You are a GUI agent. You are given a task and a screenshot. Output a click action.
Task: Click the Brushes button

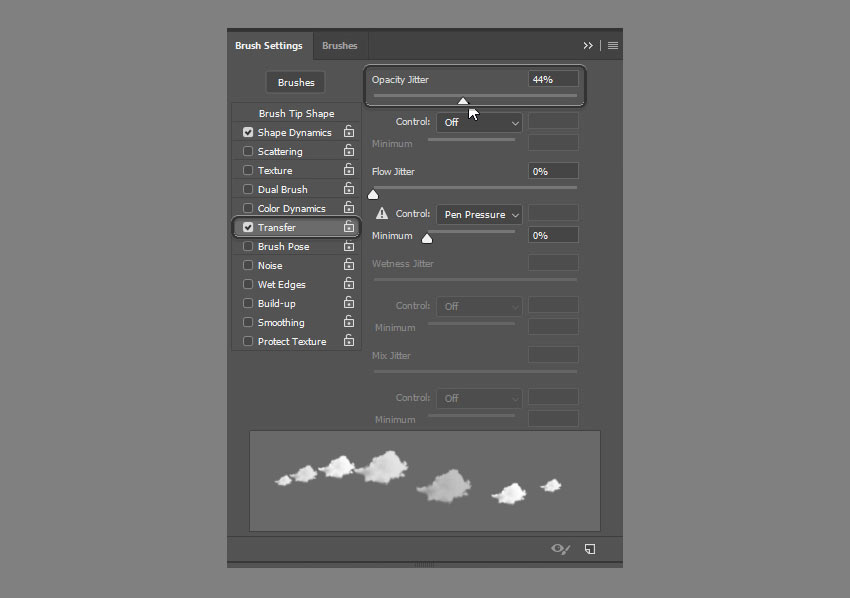tap(296, 83)
